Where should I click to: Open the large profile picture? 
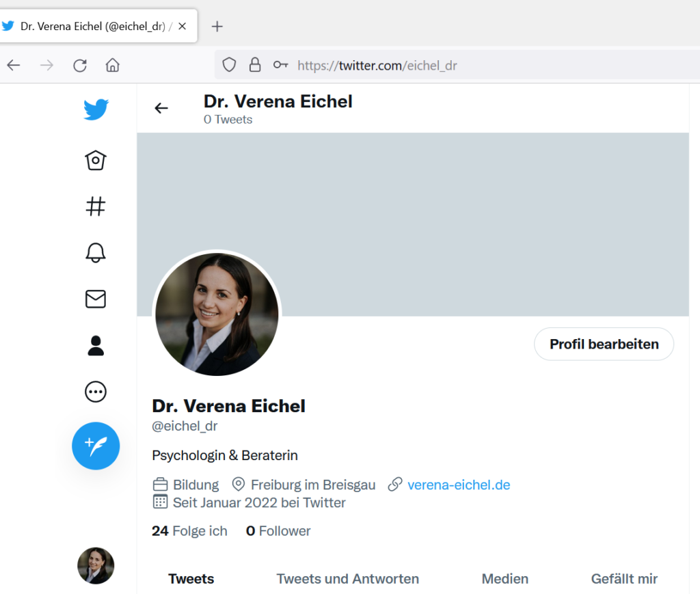(x=217, y=314)
